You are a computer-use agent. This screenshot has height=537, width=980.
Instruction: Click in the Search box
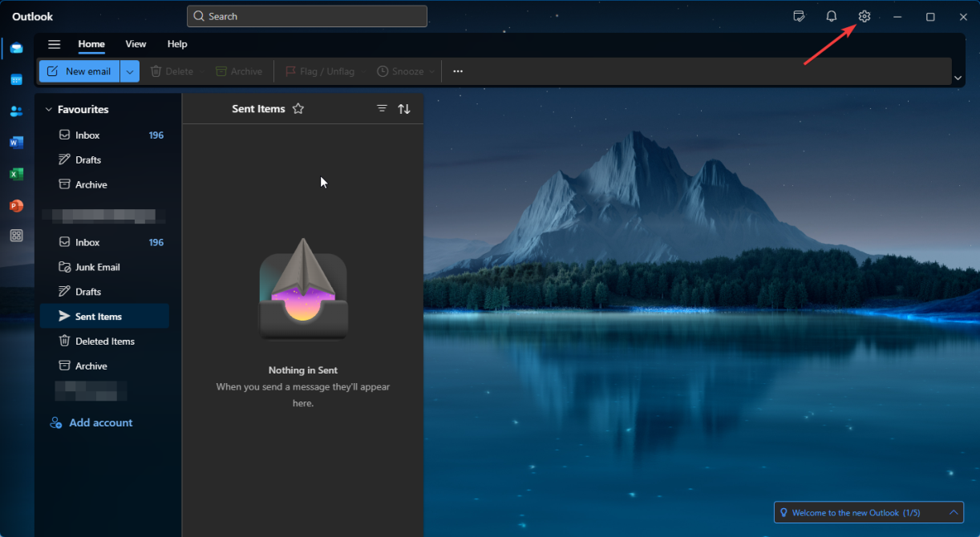(x=307, y=16)
